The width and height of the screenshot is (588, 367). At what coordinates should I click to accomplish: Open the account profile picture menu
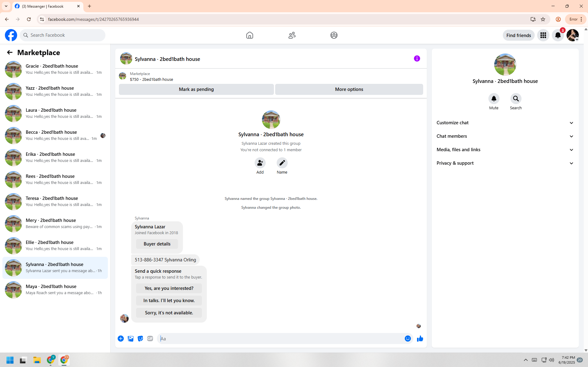[x=572, y=35]
